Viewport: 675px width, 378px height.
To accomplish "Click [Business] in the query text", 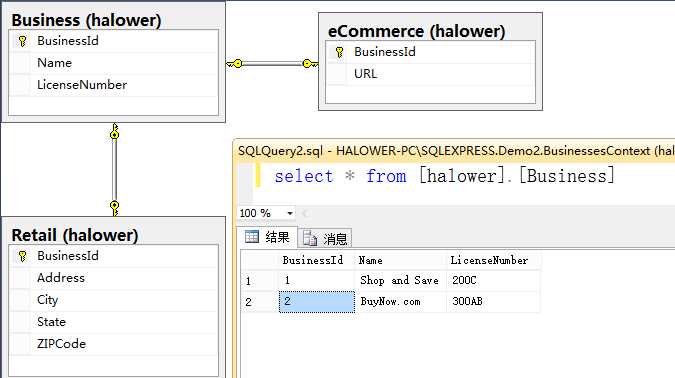I will click(567, 176).
